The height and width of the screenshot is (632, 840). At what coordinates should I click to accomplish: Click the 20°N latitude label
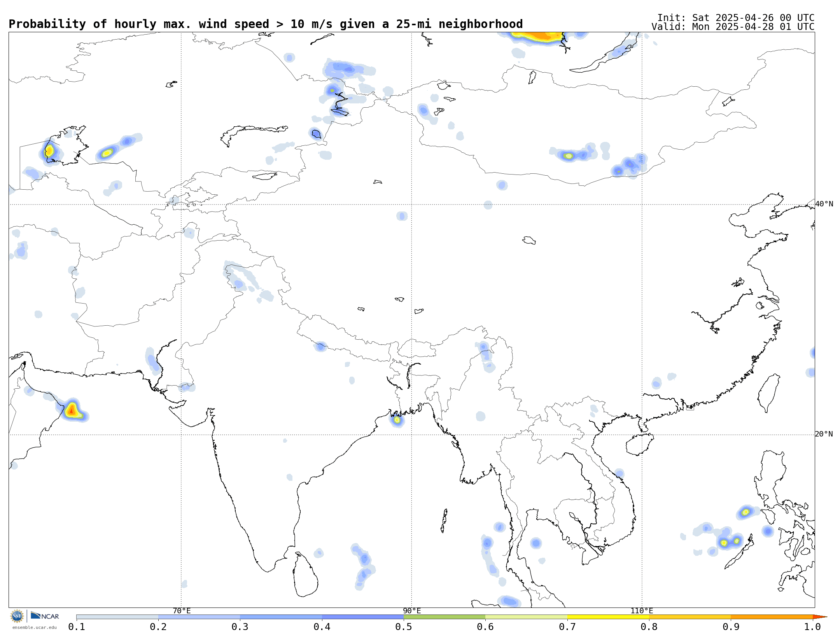click(824, 434)
